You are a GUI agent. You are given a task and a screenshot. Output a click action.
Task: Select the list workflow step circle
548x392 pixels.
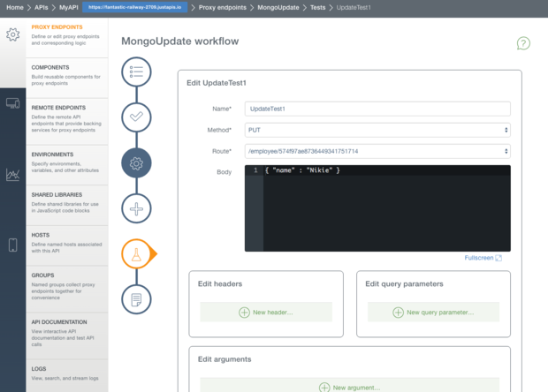click(136, 72)
